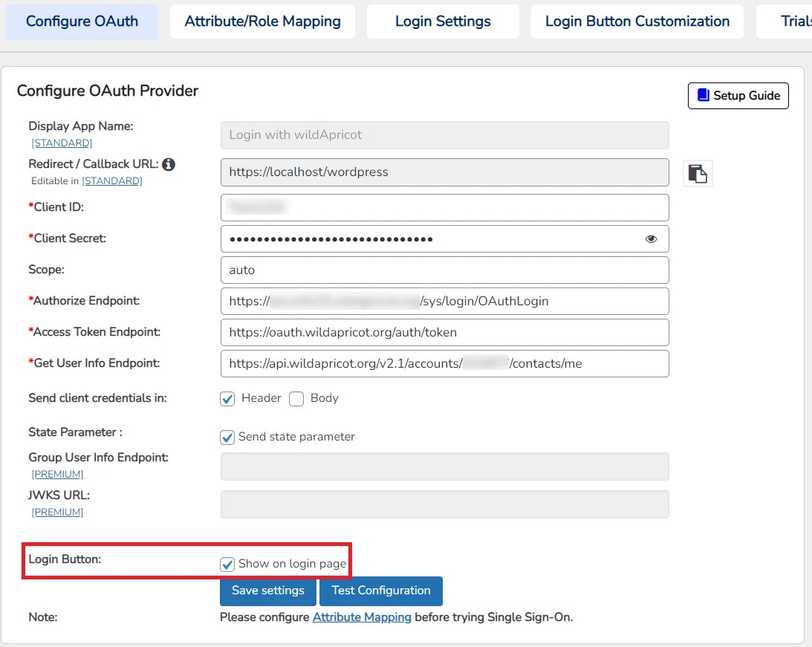Reveal the Client Secret with the eye icon
The image size is (812, 647).
pyautogui.click(x=651, y=238)
